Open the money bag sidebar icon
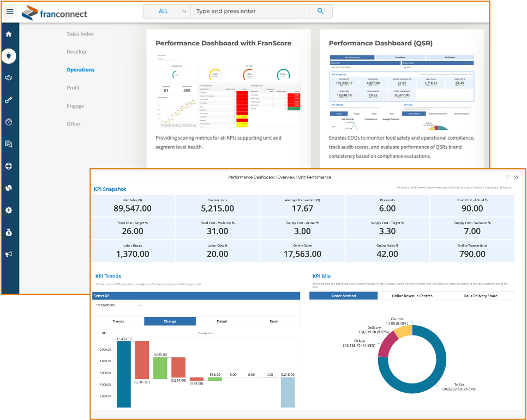 click(x=9, y=232)
